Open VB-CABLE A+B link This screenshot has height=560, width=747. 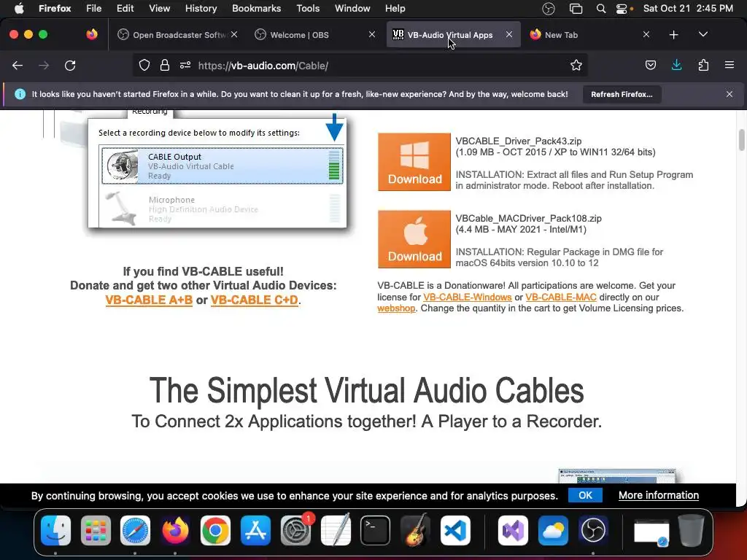coord(149,300)
